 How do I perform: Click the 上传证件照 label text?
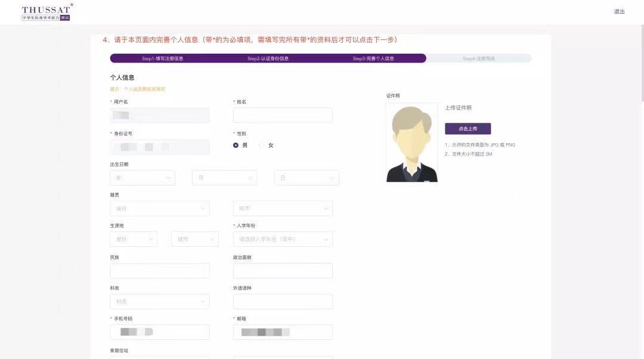coord(458,107)
